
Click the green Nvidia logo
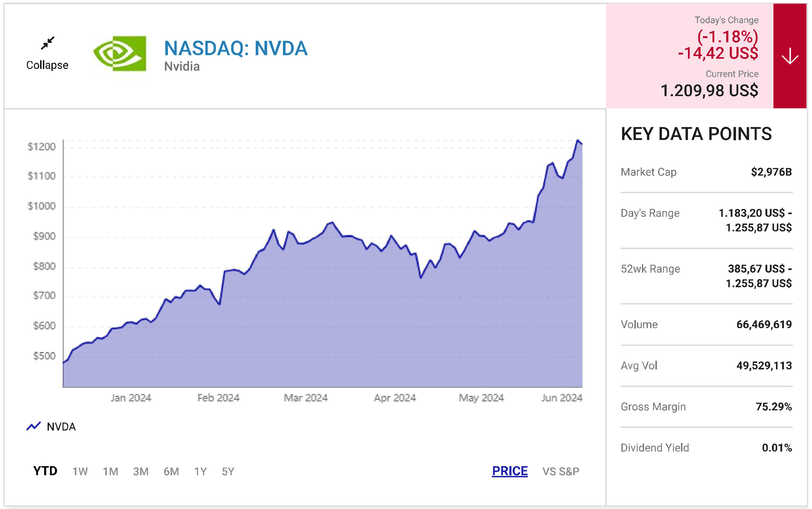tap(120, 54)
